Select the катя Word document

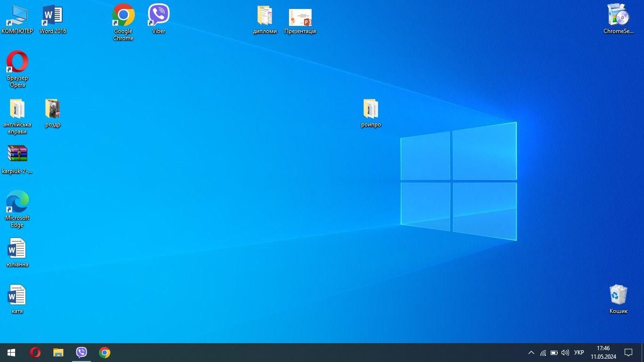click(x=17, y=300)
